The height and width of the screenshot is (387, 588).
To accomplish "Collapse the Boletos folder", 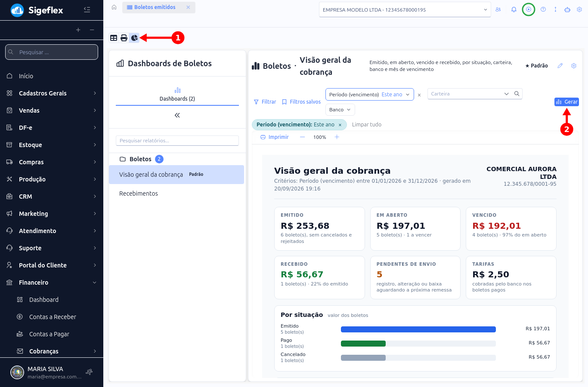I will [141, 159].
